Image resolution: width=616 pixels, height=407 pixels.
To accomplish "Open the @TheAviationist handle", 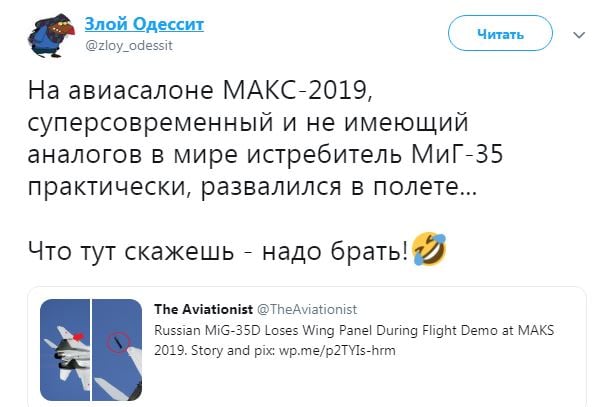I will 307,310.
